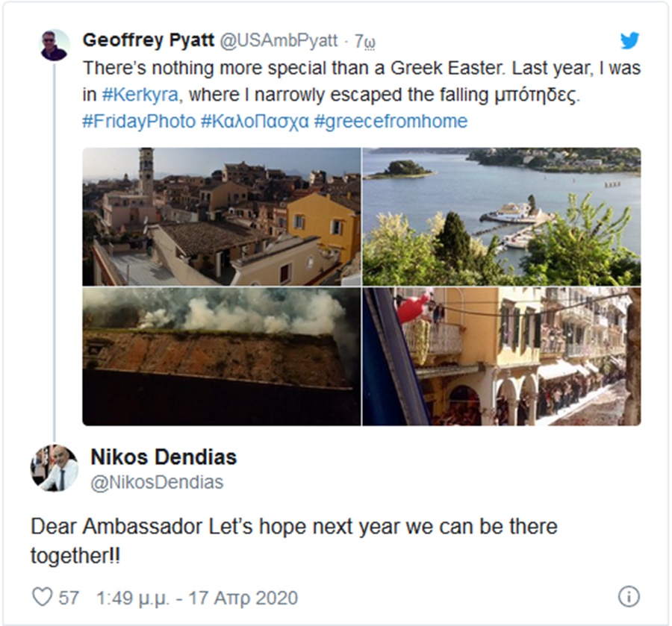This screenshot has width=672, height=626.
Task: Open the #ΚαλοΠασχα hashtag
Action: click(255, 121)
